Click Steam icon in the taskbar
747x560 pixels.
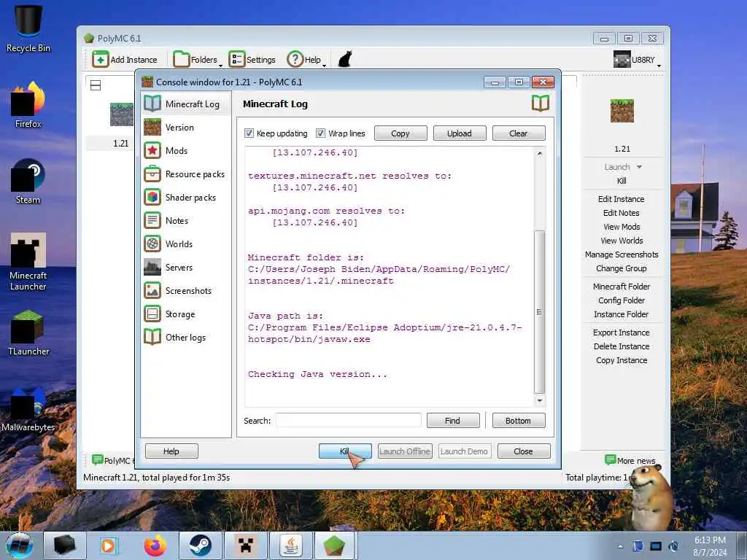200,545
